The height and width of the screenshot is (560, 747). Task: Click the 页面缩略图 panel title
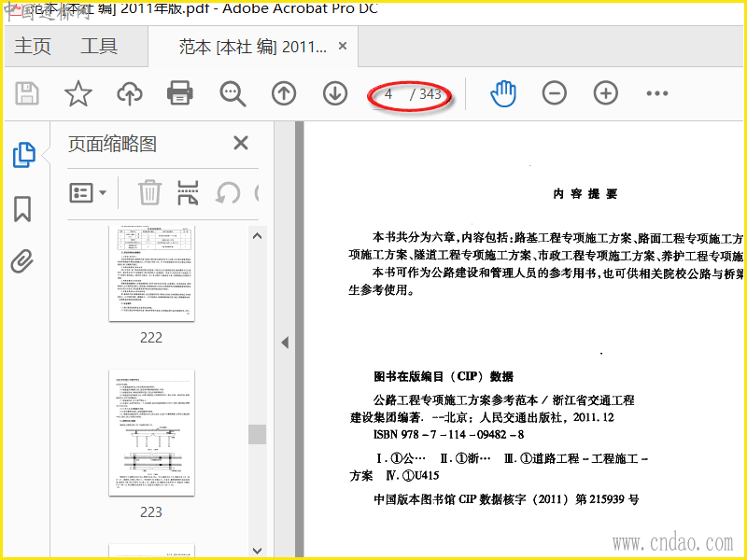112,144
